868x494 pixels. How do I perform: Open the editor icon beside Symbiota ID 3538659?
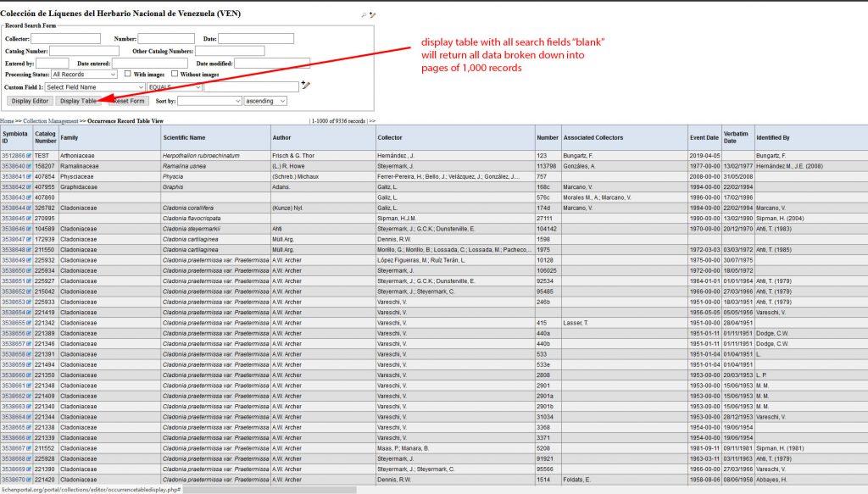(x=29, y=365)
